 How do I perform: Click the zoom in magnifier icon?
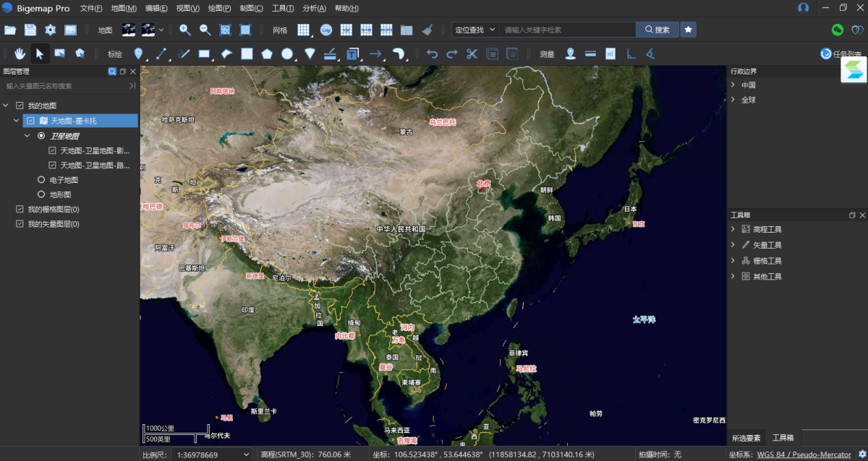tap(185, 30)
